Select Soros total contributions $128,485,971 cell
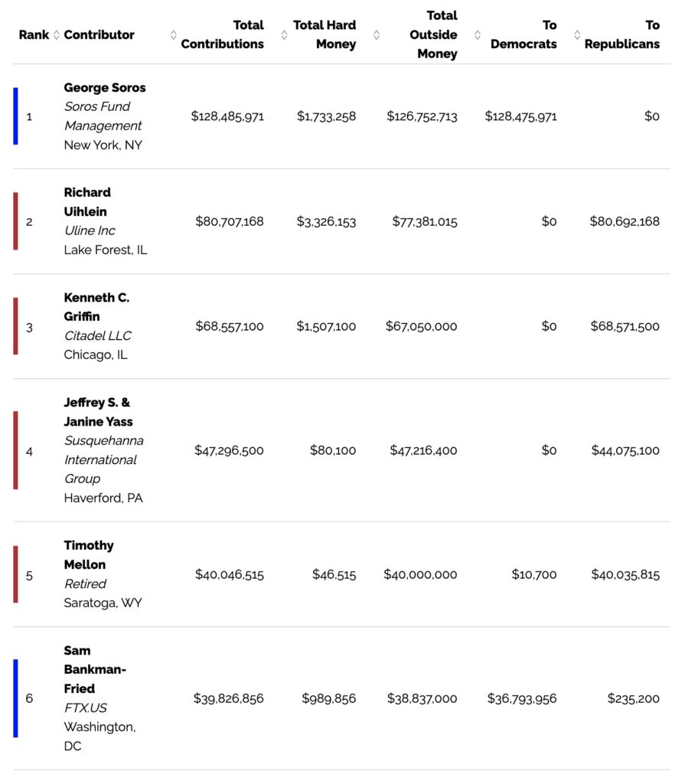 [x=227, y=116]
